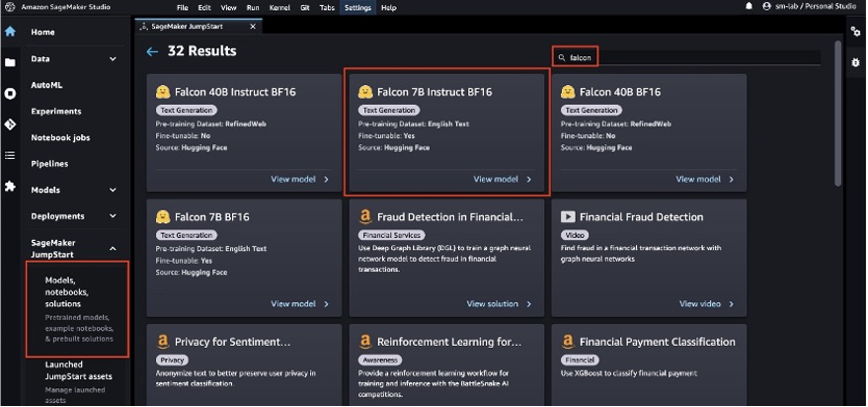The image size is (868, 407).
Task: Click Falcon 7B Instruct Hugging Face emoji
Action: point(365,92)
